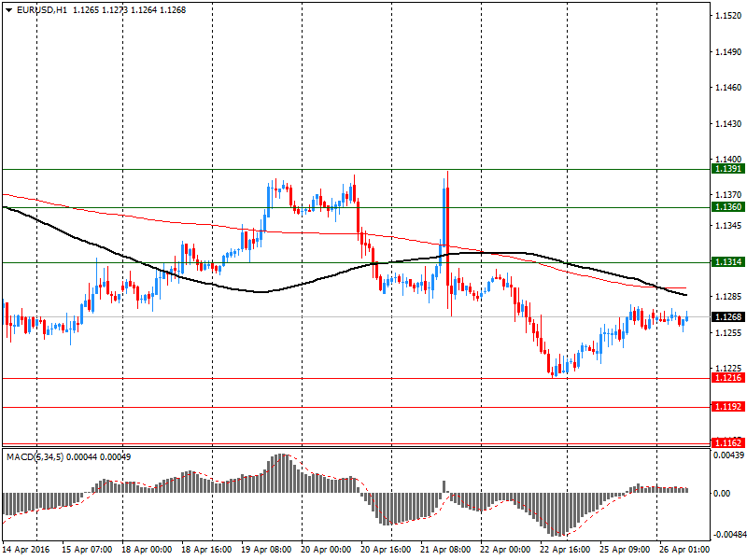Click the 22 Apr 16:00 time axis label
The width and height of the screenshot is (747, 560).
coord(565,550)
